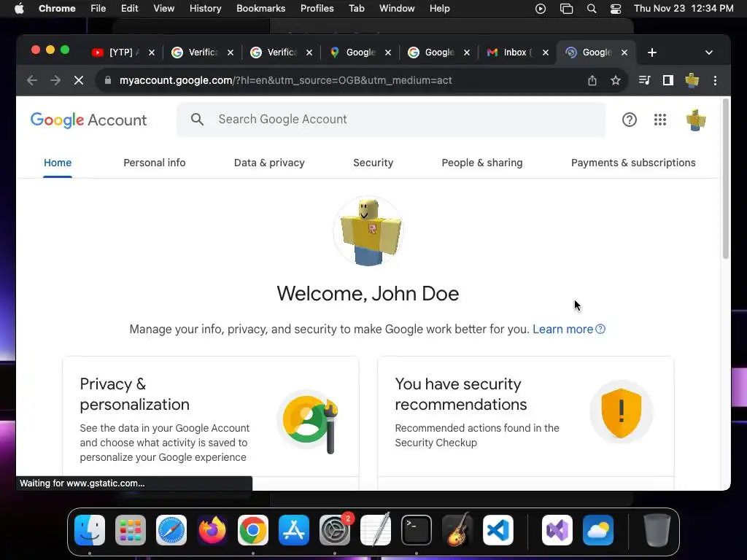Open a new tab with plus button
Viewport: 747px width, 560px height.
tap(652, 52)
